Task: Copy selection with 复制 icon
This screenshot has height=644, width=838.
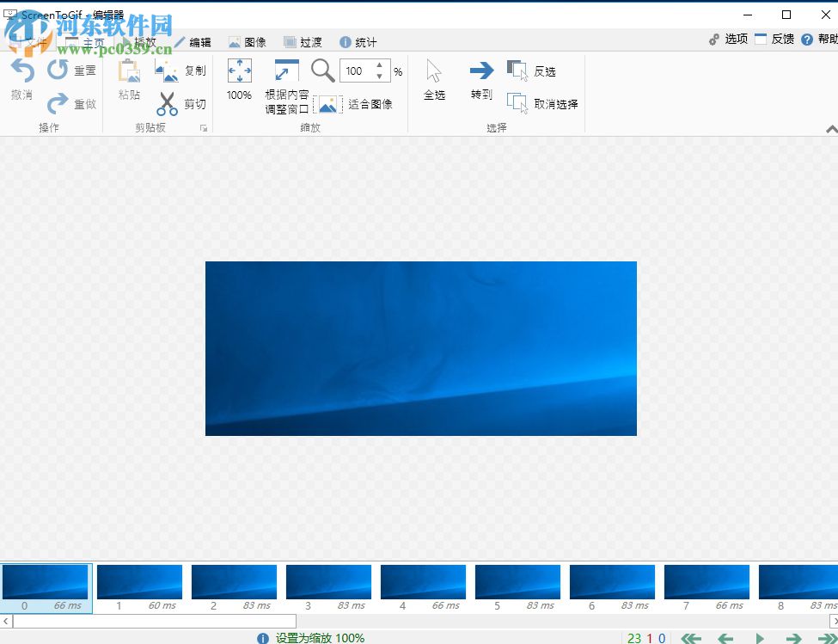Action: (180, 71)
